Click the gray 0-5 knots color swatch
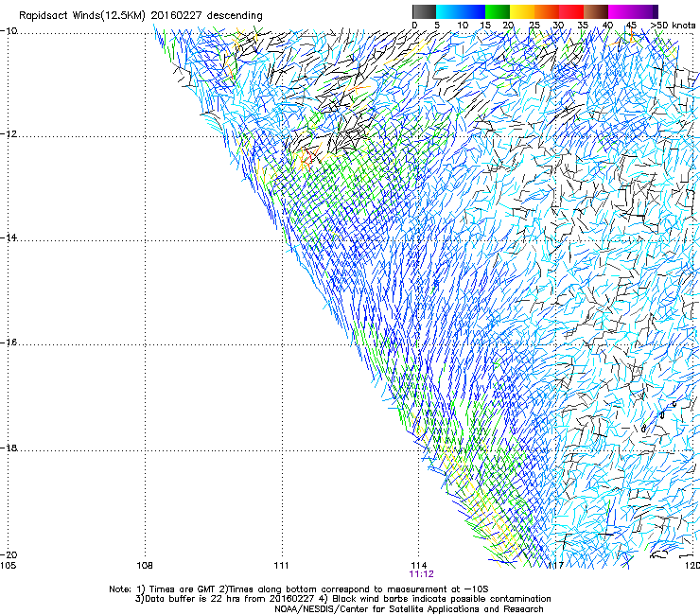This screenshot has width=700, height=615. 424,11
